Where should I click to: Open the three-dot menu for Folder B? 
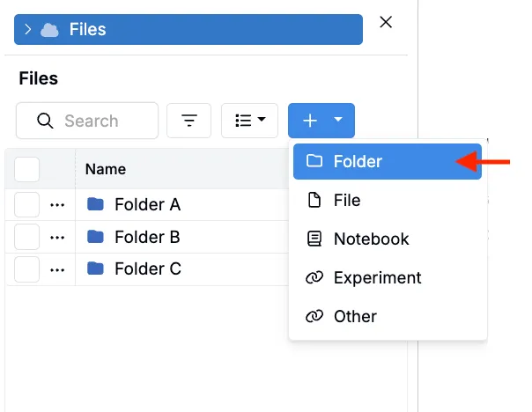[x=58, y=237]
